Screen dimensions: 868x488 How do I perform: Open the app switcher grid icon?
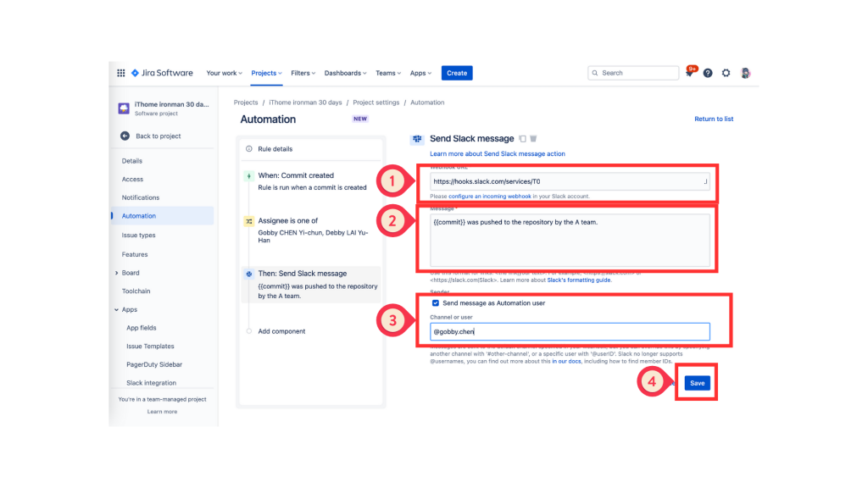pyautogui.click(x=120, y=73)
